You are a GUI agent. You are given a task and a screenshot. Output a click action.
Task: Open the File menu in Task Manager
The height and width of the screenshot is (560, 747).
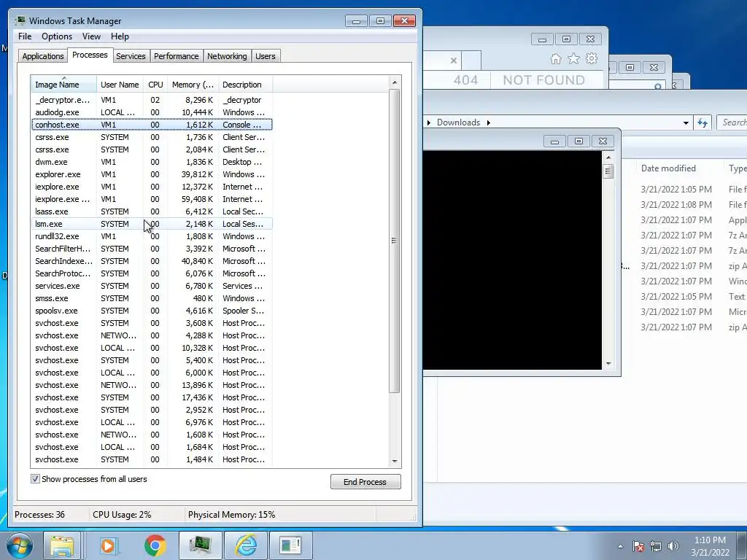25,36
